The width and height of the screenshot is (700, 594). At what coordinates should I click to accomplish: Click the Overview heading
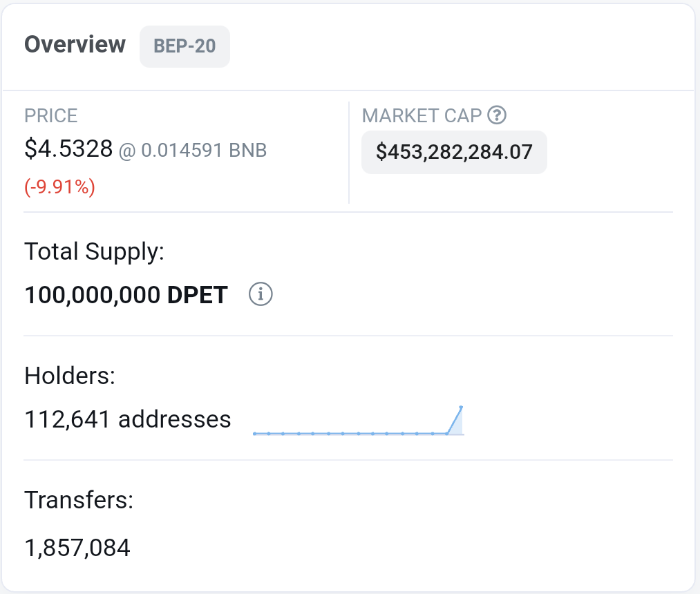coord(75,45)
